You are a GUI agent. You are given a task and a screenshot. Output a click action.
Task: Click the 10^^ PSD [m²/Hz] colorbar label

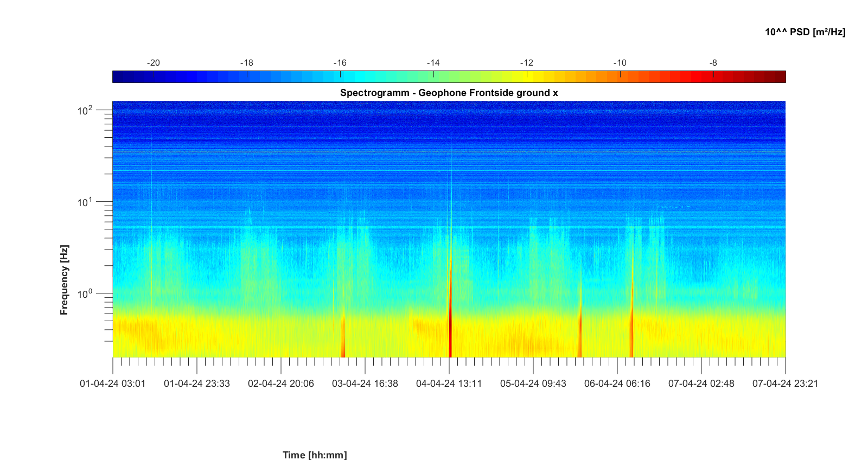(x=805, y=32)
